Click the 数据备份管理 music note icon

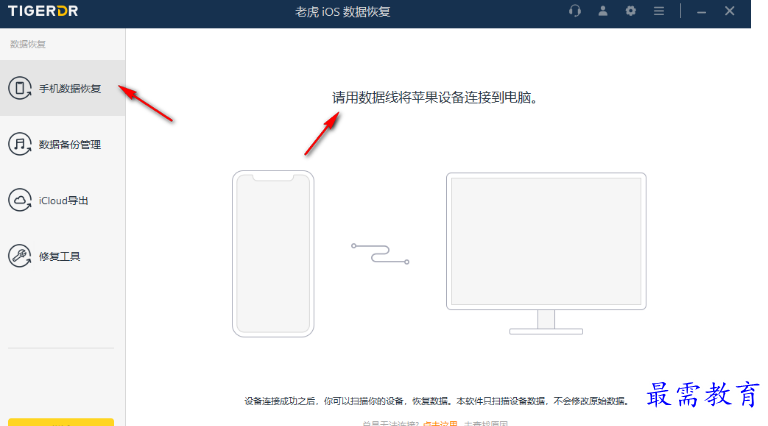tap(20, 144)
